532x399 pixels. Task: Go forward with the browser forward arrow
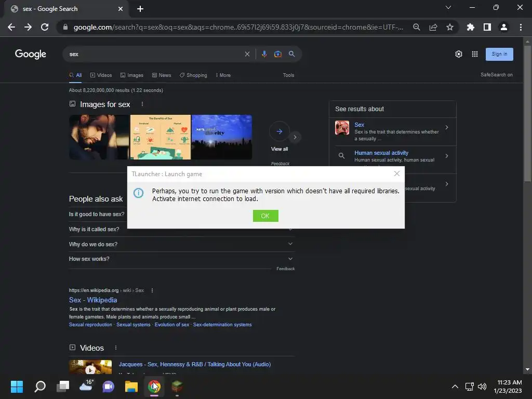pyautogui.click(x=28, y=27)
